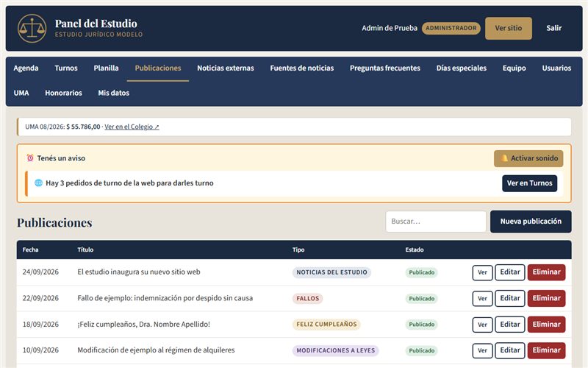
Task: Click title 'El estudio inaugura su nuevo sitio web'
Action: point(139,272)
